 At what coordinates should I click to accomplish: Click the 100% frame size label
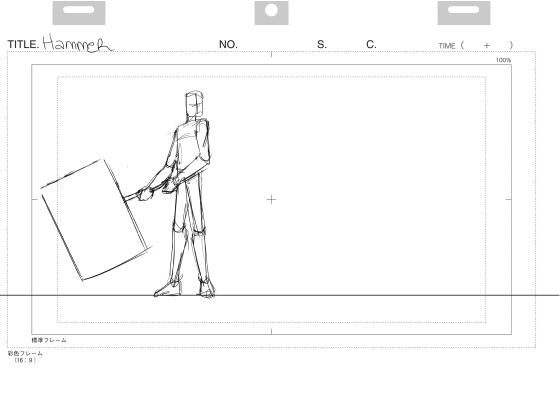(x=503, y=60)
